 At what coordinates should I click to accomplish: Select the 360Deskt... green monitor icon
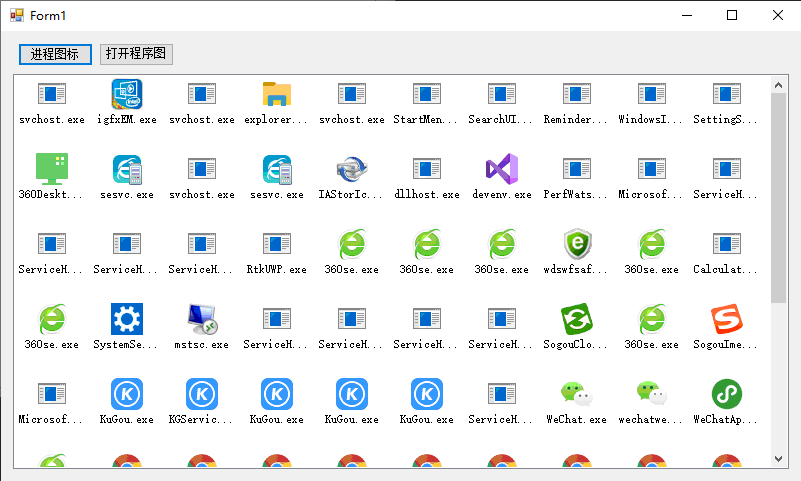[52, 169]
